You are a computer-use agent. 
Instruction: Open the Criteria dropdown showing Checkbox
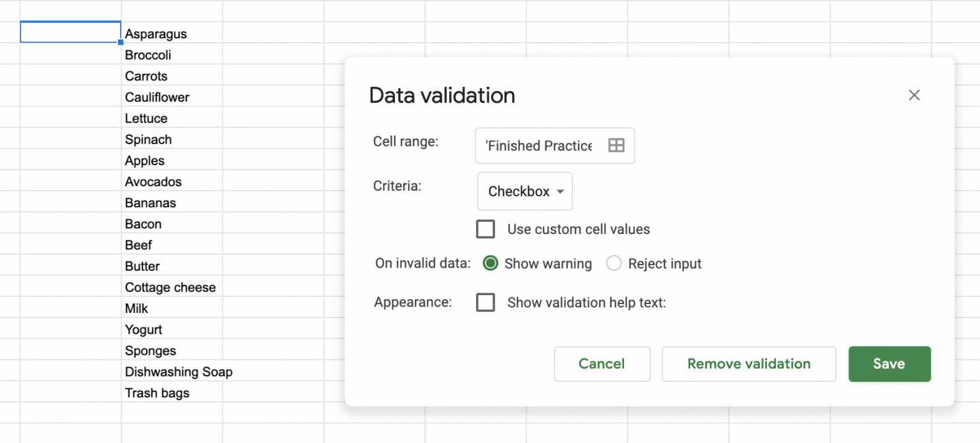[x=524, y=191]
